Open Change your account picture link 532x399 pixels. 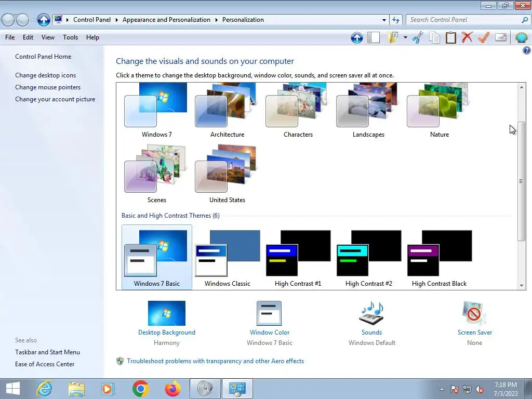55,99
